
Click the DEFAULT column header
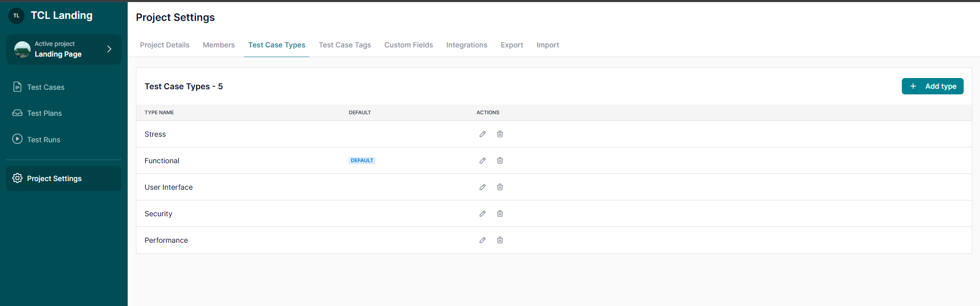click(360, 112)
